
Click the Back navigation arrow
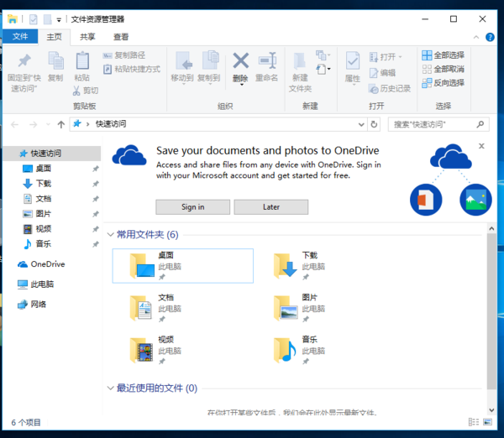point(15,124)
